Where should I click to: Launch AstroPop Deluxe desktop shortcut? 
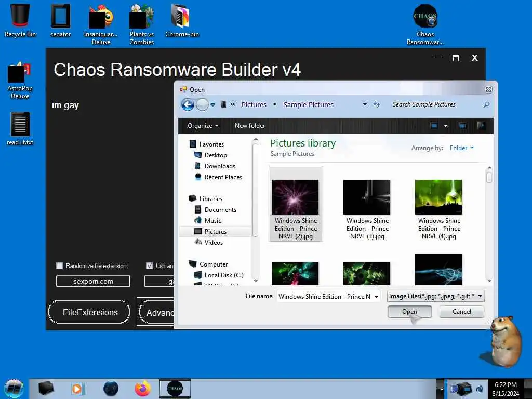[20, 81]
